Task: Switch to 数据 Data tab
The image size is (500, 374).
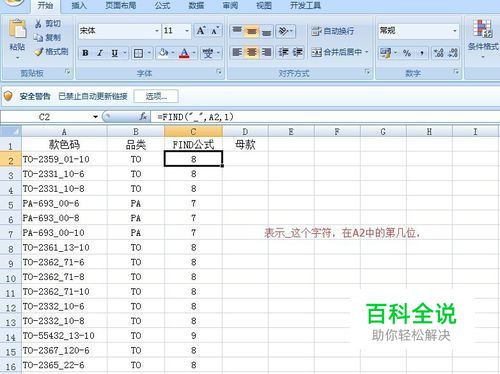Action: click(196, 5)
